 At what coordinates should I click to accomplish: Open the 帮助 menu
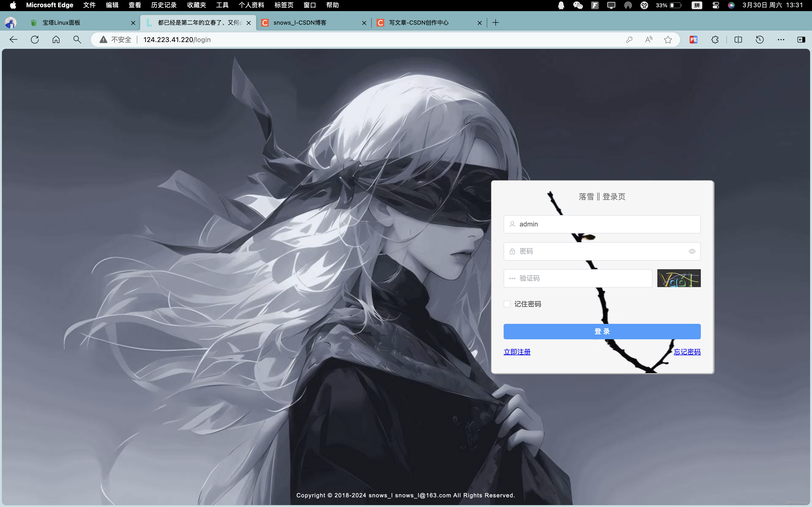[333, 5]
